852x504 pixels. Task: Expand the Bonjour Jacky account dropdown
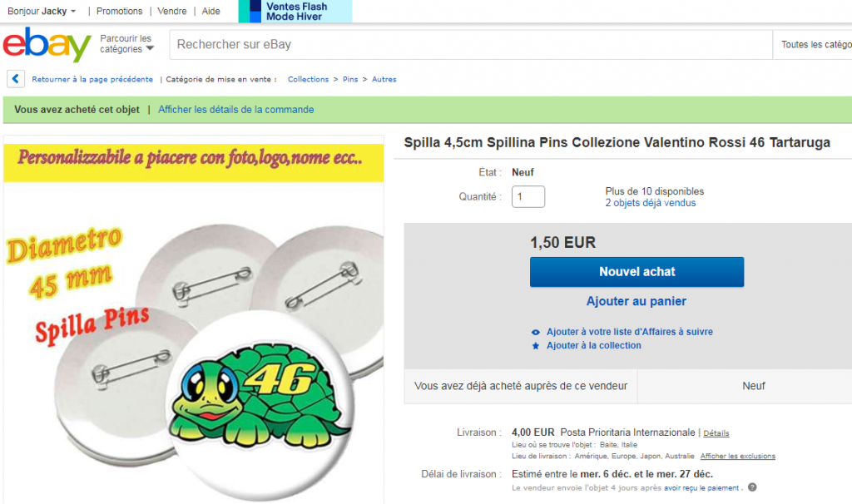42,11
